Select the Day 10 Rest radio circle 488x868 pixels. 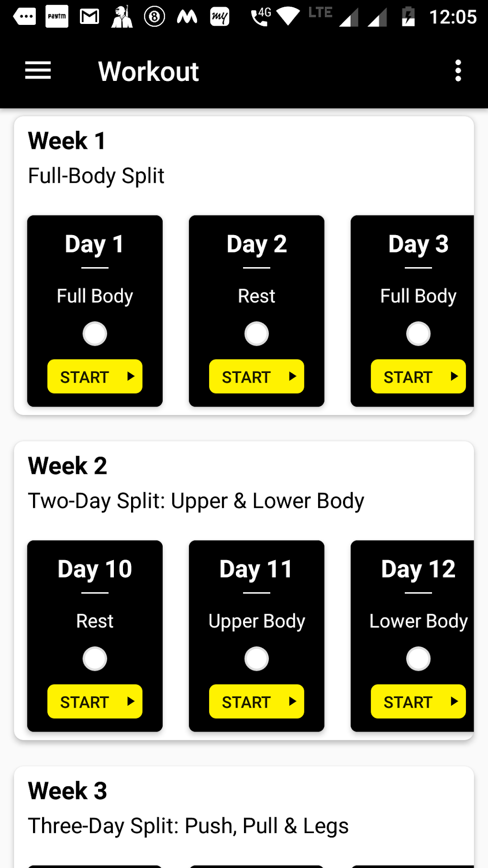pyautogui.click(x=95, y=659)
